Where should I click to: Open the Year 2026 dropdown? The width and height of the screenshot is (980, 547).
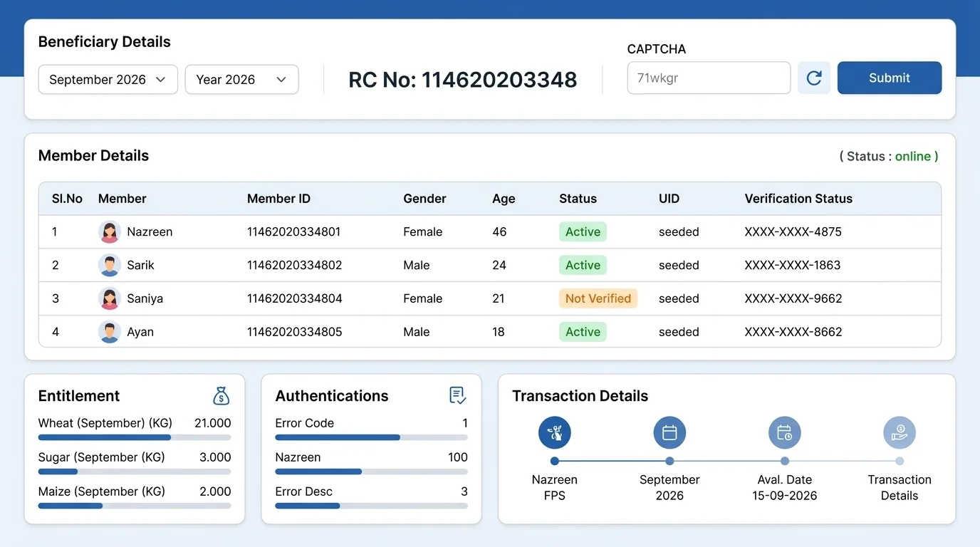(241, 80)
